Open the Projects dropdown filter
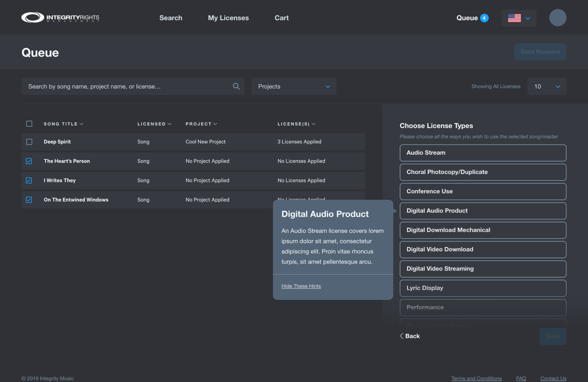The height and width of the screenshot is (382, 588). pos(294,86)
